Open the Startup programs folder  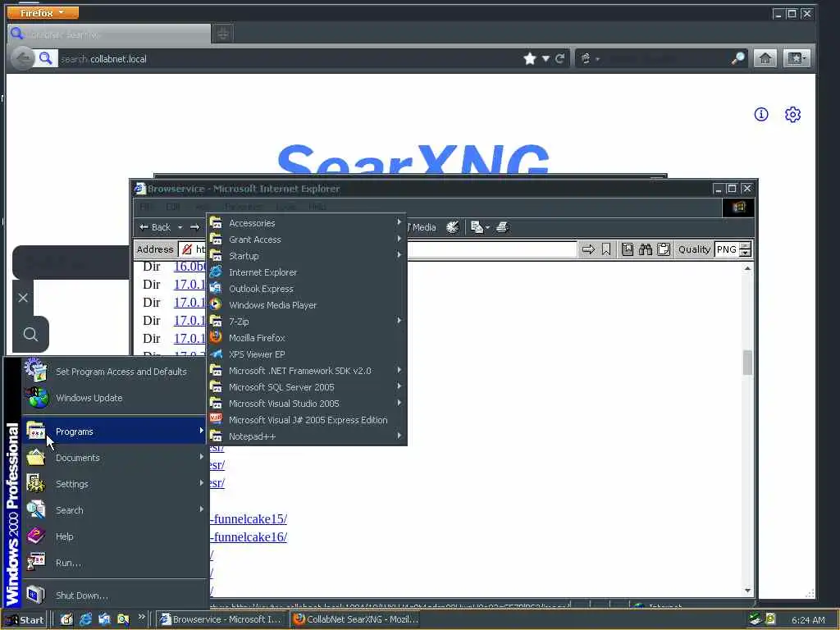(307, 256)
